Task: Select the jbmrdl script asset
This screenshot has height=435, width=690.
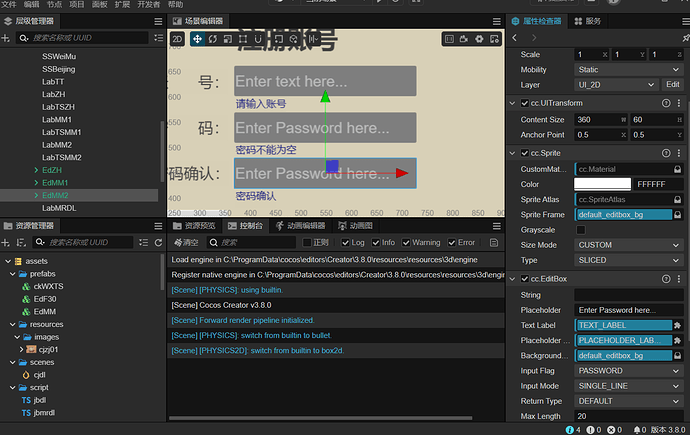Action: [x=44, y=413]
